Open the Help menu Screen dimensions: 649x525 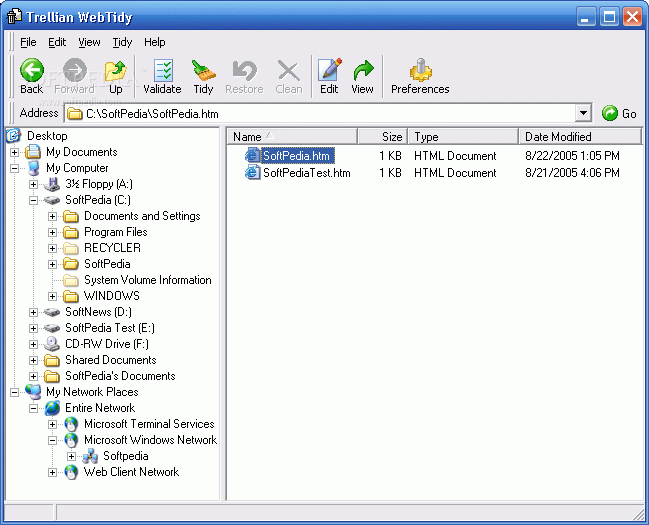(x=155, y=42)
